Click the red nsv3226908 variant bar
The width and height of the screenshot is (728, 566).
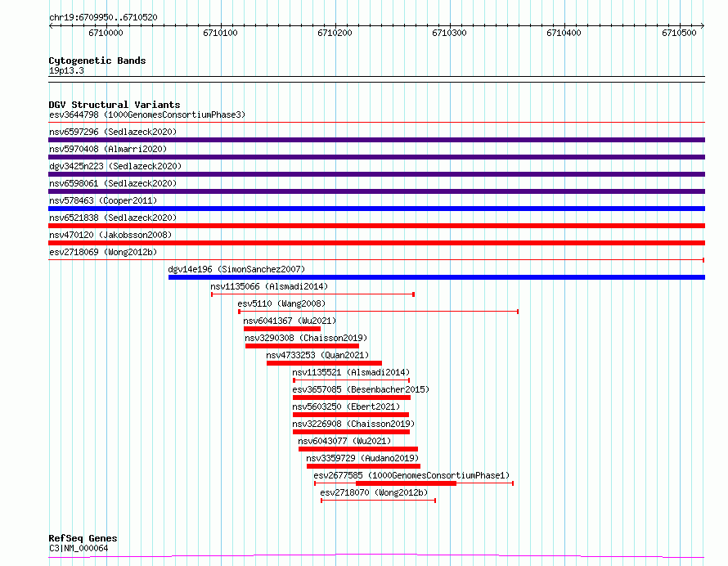pyautogui.click(x=351, y=432)
